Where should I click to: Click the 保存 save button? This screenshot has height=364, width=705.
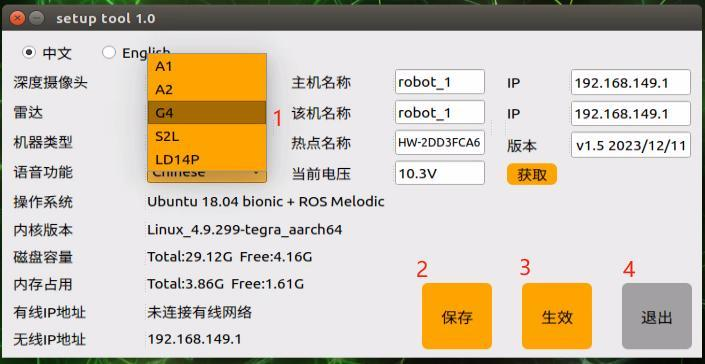click(457, 316)
